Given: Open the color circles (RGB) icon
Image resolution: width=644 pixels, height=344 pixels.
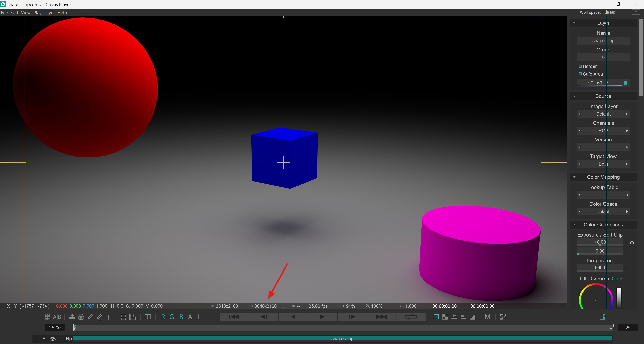Looking at the screenshot, I should 81,317.
